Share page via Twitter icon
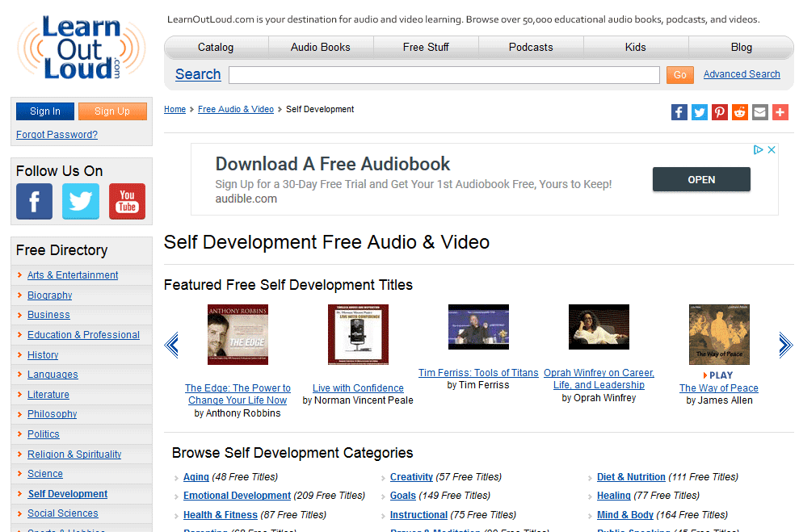Image resolution: width=799 pixels, height=532 pixels. click(700, 112)
